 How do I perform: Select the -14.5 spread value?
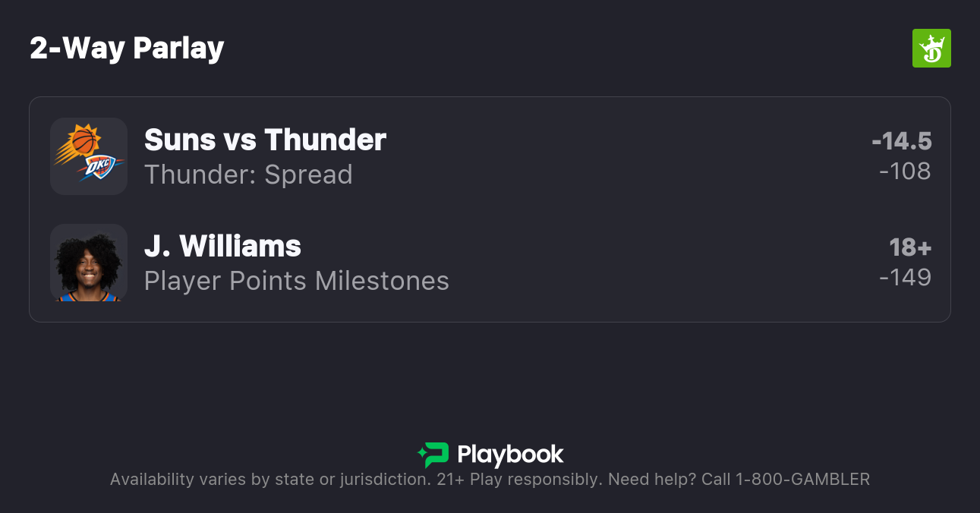pyautogui.click(x=901, y=141)
